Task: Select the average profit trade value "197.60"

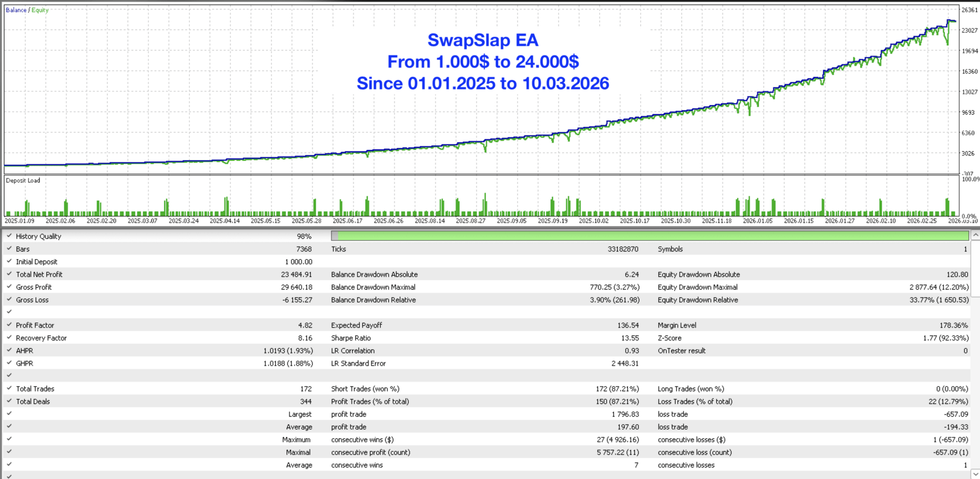Action: [628, 427]
